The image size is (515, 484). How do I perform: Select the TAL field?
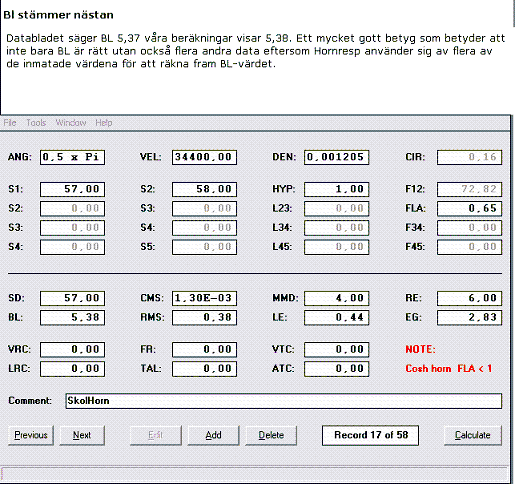pos(204,369)
